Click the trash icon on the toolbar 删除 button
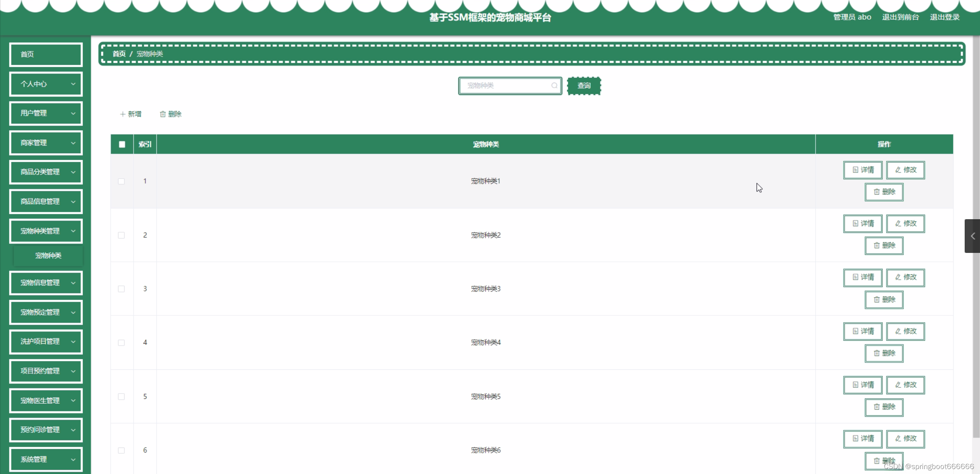The width and height of the screenshot is (980, 474). coord(163,114)
